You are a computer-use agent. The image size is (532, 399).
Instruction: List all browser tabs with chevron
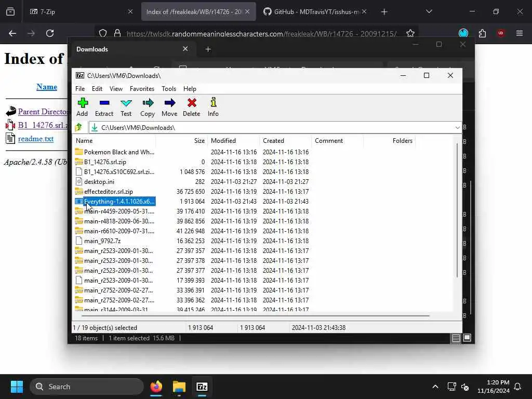(429, 11)
